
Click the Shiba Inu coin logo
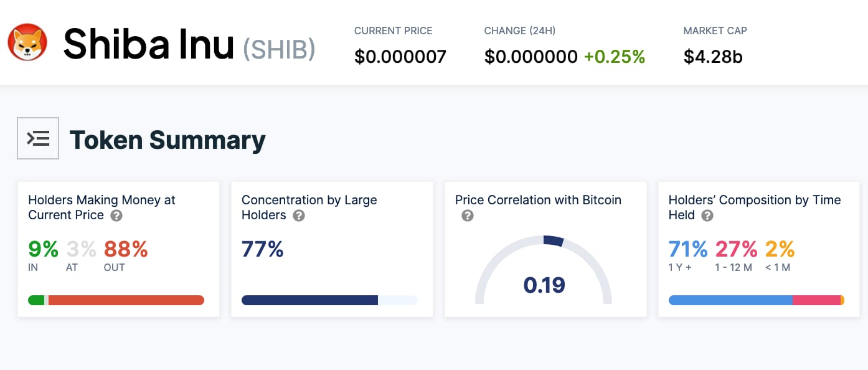pyautogui.click(x=27, y=42)
